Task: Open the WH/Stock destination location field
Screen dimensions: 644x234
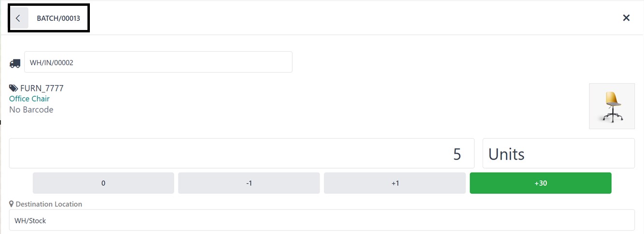Action: (321, 220)
